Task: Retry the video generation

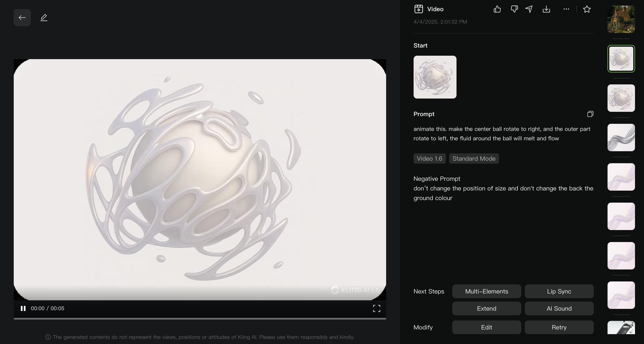Action: tap(559, 327)
